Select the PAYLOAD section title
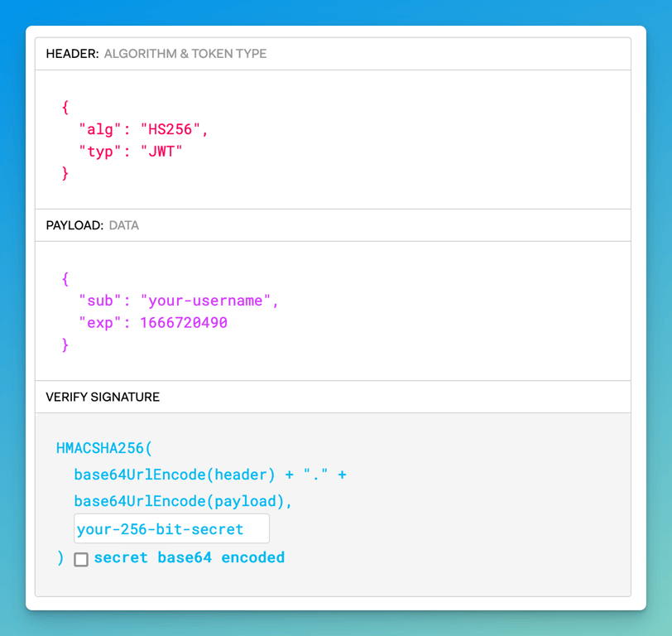The image size is (672, 636). pos(74,225)
